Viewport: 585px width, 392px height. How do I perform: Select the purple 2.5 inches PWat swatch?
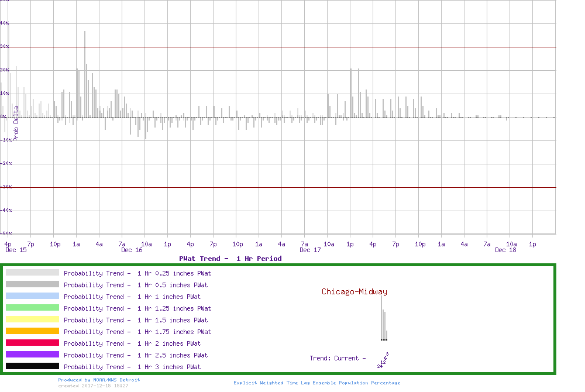pyautogui.click(x=32, y=355)
